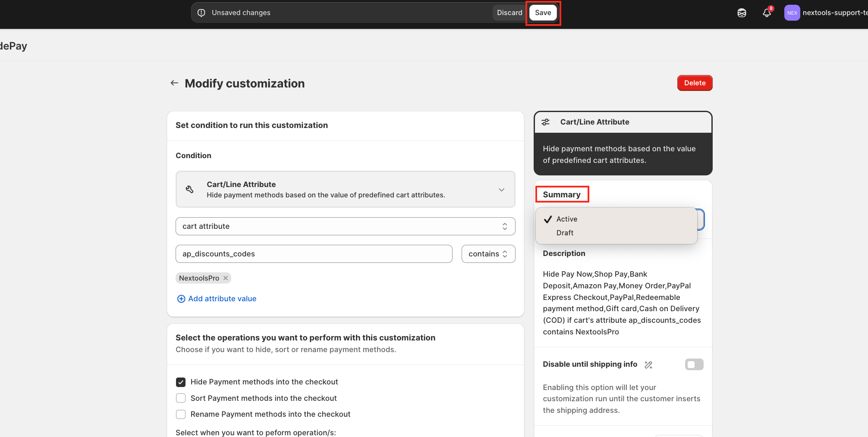Image resolution: width=868 pixels, height=437 pixels.
Task: Open the contains operator dropdown
Action: [x=488, y=254]
